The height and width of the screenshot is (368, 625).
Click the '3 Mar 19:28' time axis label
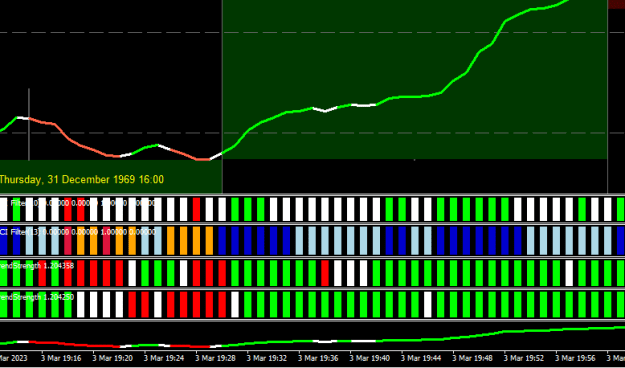pos(215,358)
